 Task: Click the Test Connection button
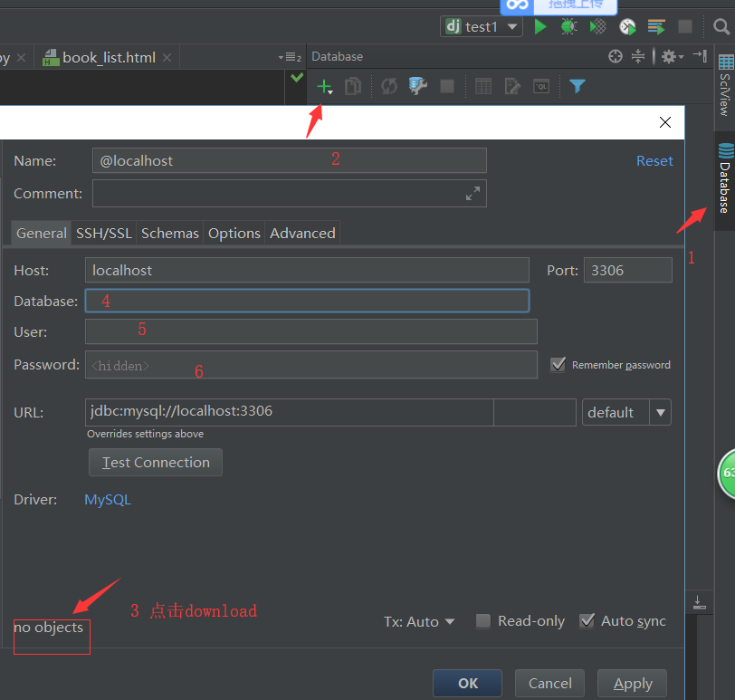click(156, 462)
